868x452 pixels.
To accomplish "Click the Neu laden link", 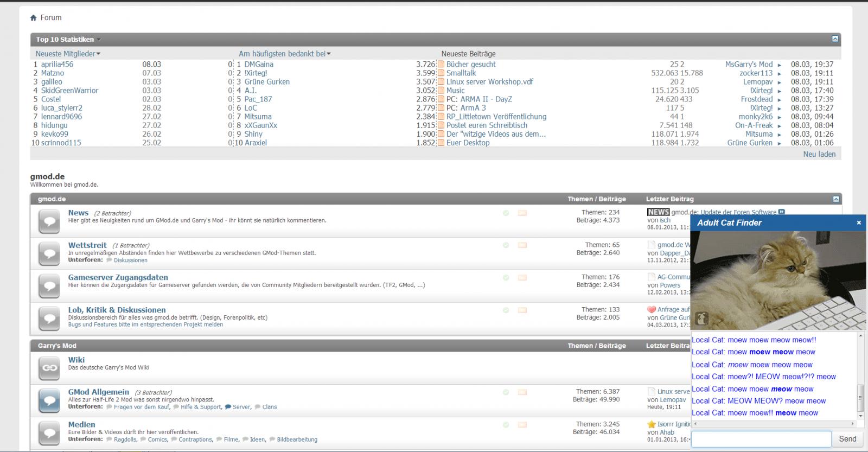I will click(x=819, y=154).
